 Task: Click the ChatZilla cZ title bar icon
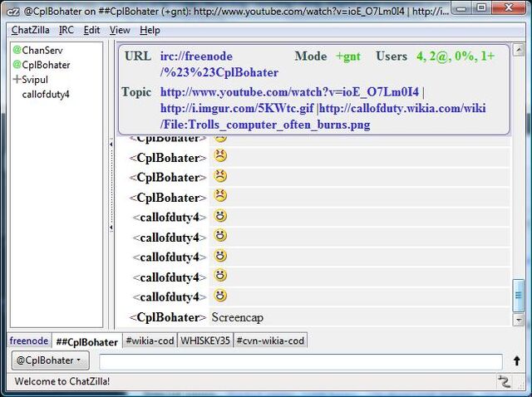pyautogui.click(x=13, y=12)
